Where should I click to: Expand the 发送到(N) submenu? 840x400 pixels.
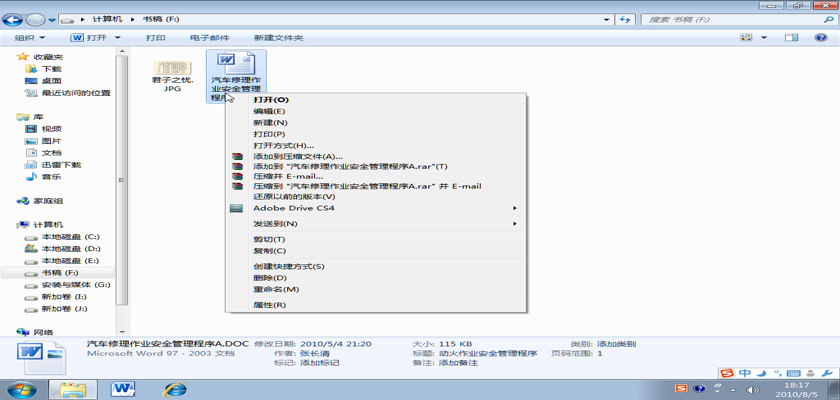515,224
